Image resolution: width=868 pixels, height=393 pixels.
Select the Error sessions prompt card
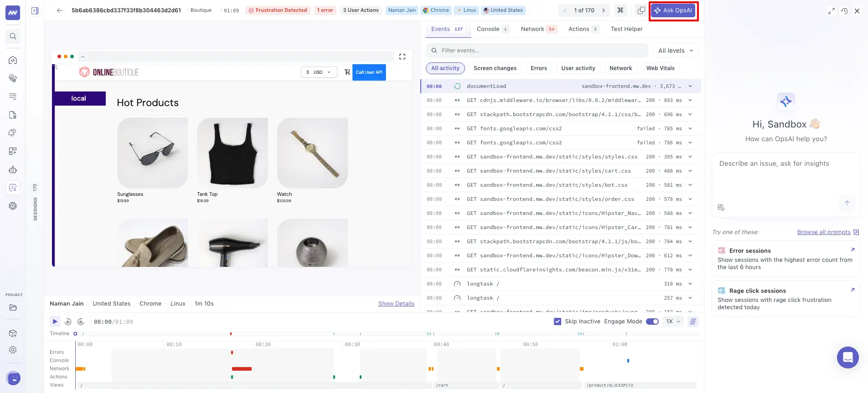(786, 259)
